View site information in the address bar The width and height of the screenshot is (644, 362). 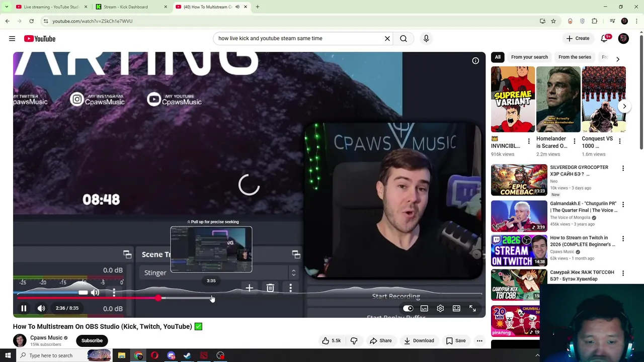[45, 21]
